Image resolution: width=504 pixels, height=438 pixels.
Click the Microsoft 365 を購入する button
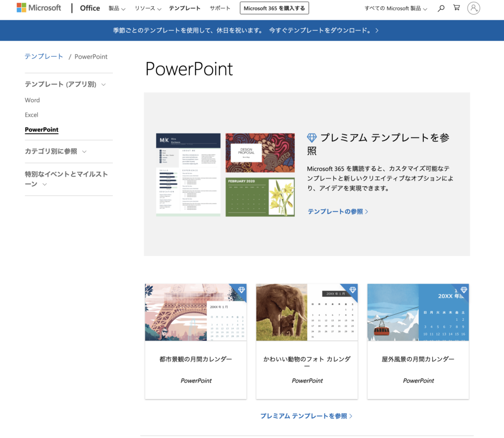coord(274,8)
